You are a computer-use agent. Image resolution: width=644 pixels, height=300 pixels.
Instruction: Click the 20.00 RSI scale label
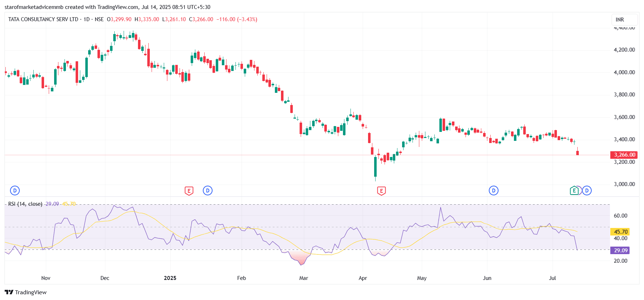pyautogui.click(x=621, y=261)
